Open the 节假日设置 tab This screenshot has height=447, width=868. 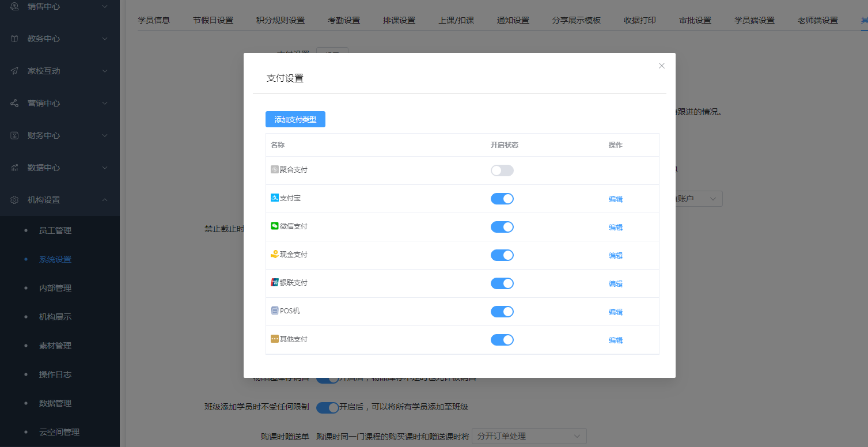213,20
